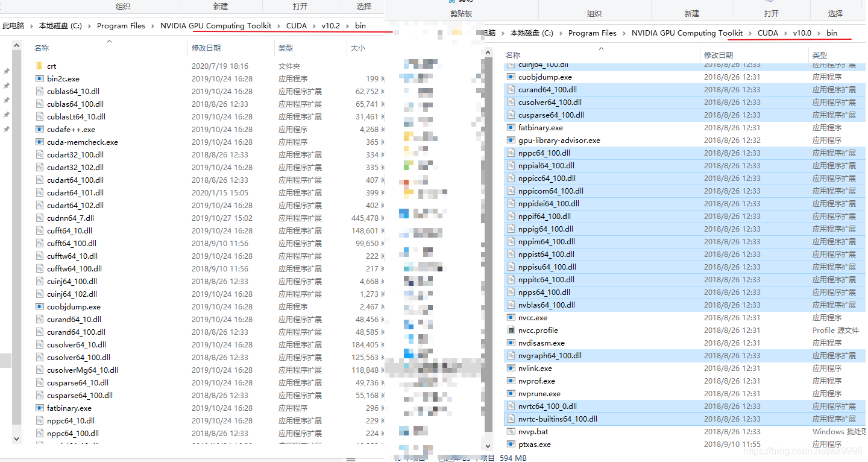
Task: Click the cuda-memcheck.exe file icon
Action: coord(39,142)
